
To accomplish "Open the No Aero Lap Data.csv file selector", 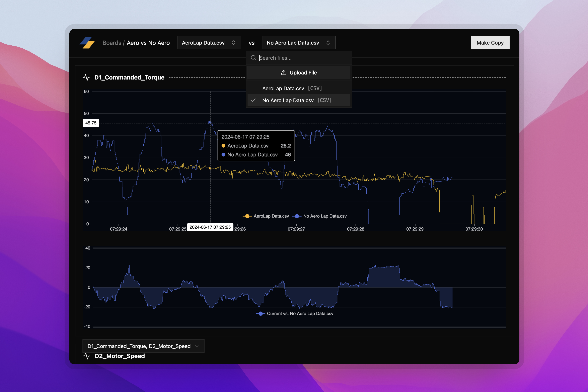I will 299,43.
